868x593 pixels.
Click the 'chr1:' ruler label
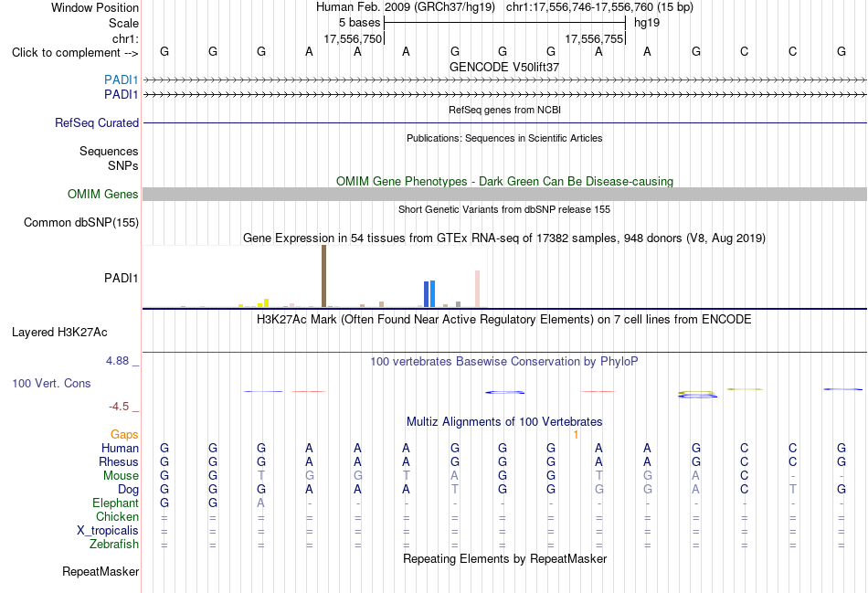tap(126, 38)
